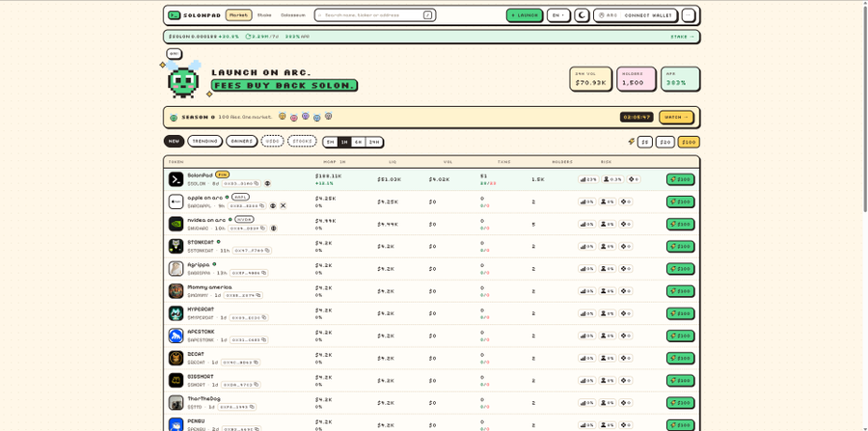Screen dimensions: 868x431
Task: Buy $100 of nvidia on arc
Action: (680, 224)
